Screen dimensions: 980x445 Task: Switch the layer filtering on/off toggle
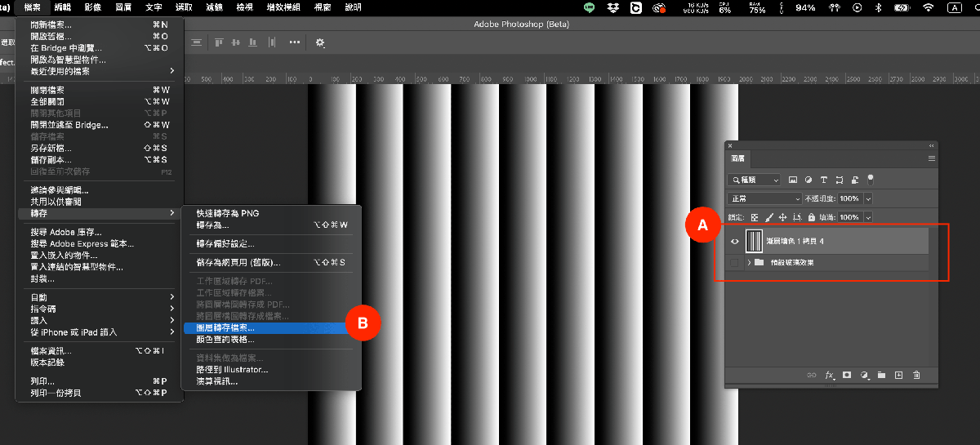point(871,179)
